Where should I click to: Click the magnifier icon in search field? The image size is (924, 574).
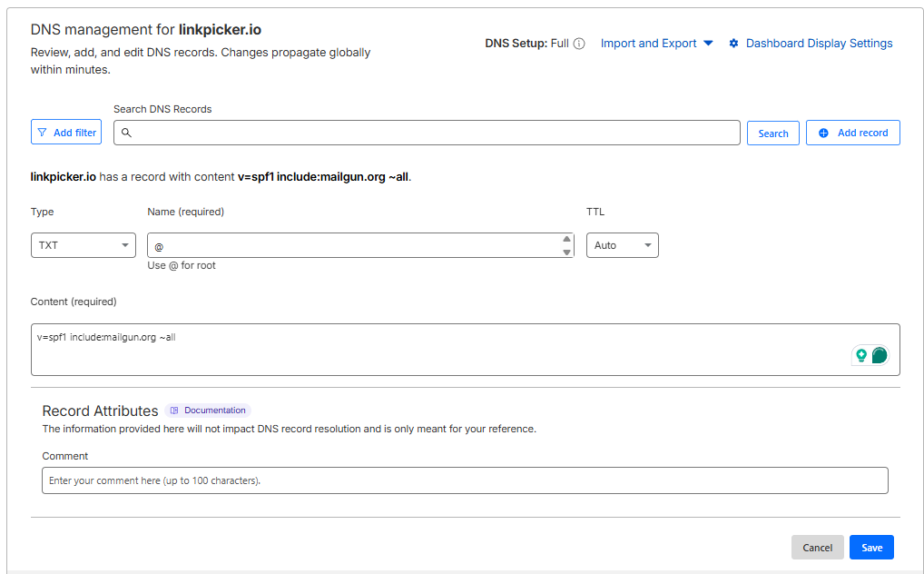[126, 133]
